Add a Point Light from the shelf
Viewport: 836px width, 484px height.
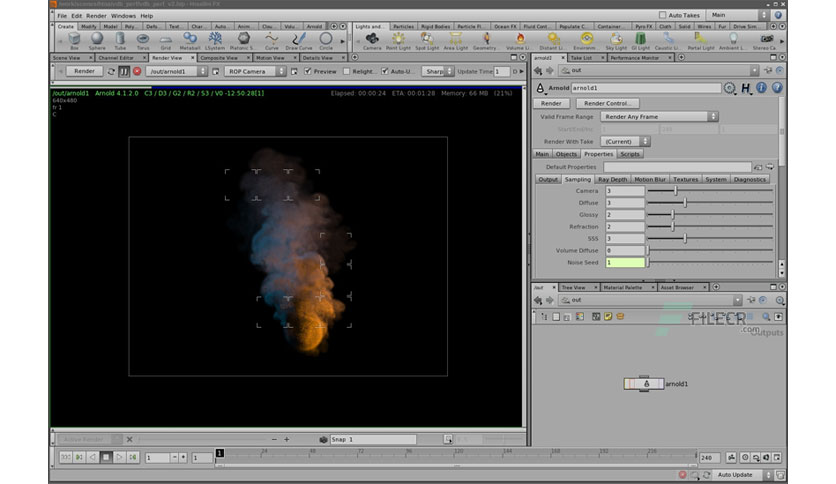pyautogui.click(x=398, y=41)
